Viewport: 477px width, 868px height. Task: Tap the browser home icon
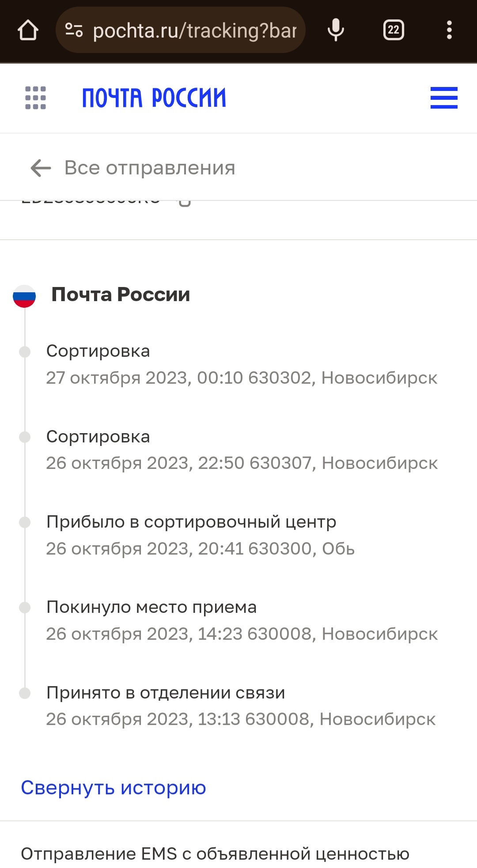(x=28, y=30)
